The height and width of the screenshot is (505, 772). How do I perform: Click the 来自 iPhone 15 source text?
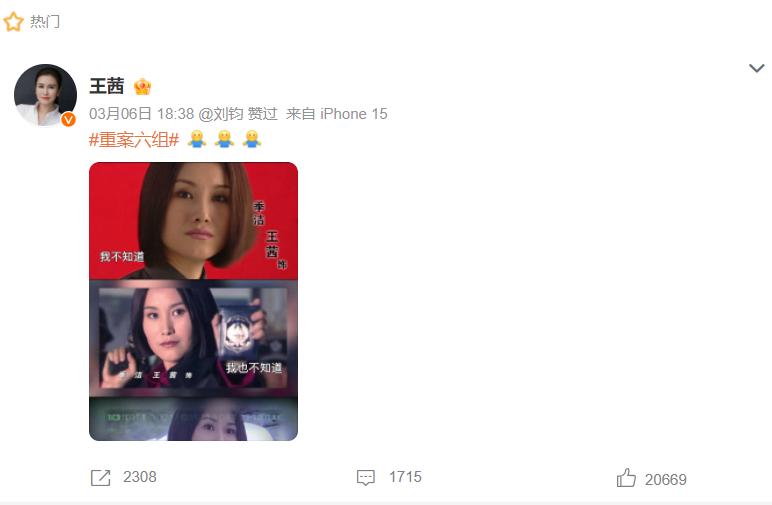coord(336,114)
